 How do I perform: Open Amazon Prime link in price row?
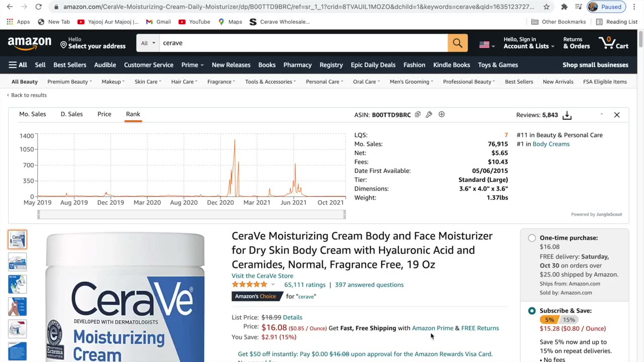tap(433, 328)
